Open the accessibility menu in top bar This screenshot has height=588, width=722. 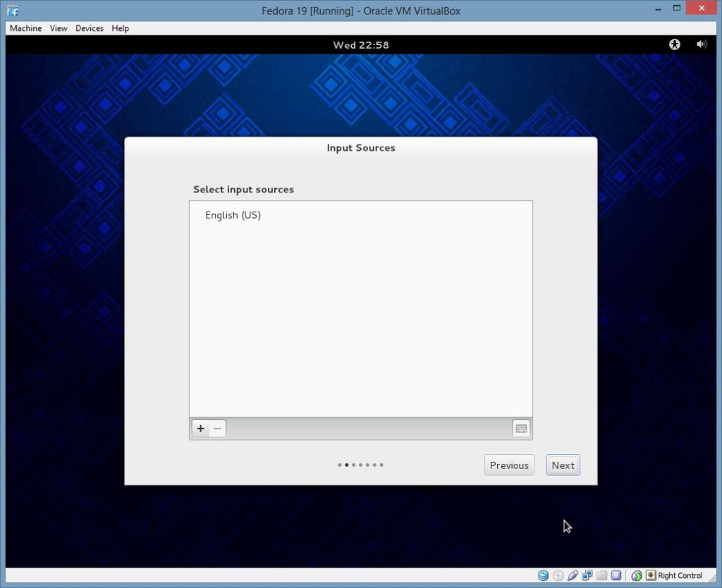click(675, 44)
